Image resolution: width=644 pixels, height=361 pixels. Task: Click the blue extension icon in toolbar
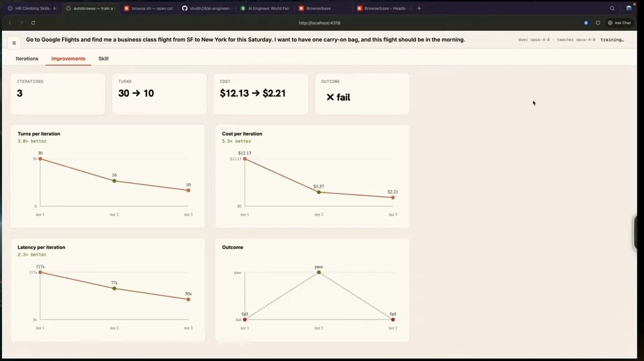[586, 23]
